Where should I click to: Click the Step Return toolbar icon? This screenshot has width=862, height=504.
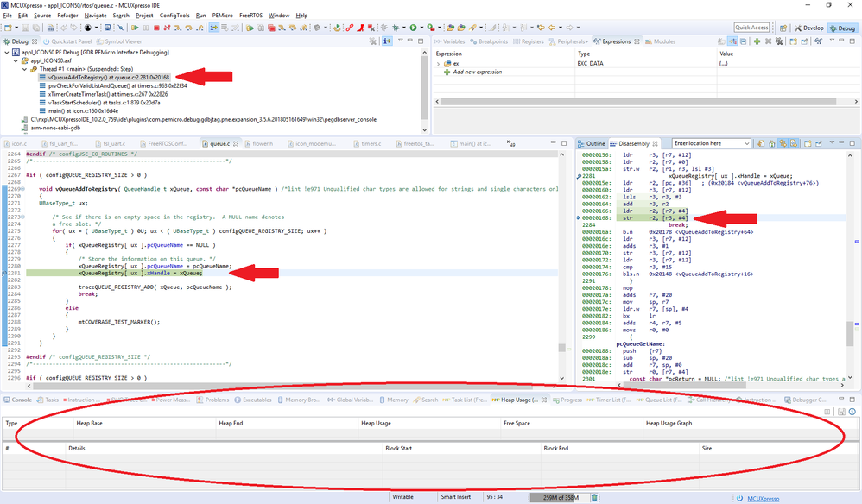click(200, 28)
